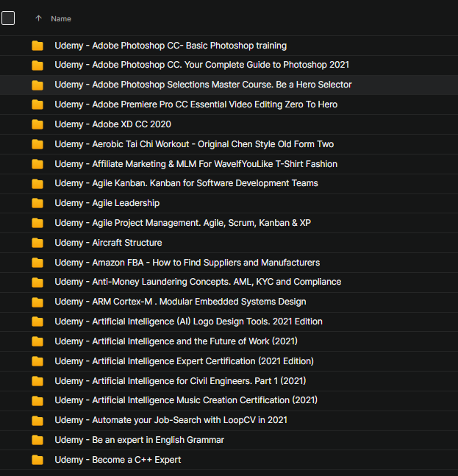Click folder icon for Photoshop Selections Master Course
458x476 pixels.
(37, 85)
